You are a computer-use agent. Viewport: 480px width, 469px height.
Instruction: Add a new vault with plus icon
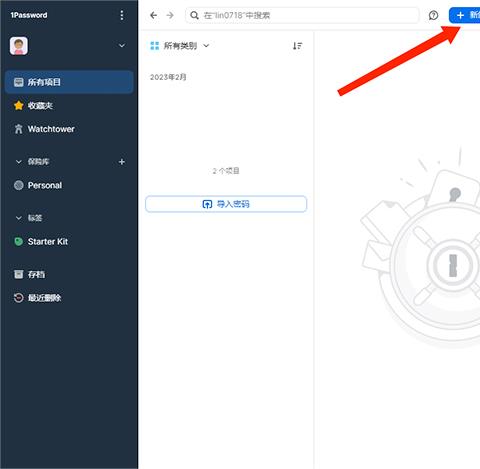(x=122, y=162)
